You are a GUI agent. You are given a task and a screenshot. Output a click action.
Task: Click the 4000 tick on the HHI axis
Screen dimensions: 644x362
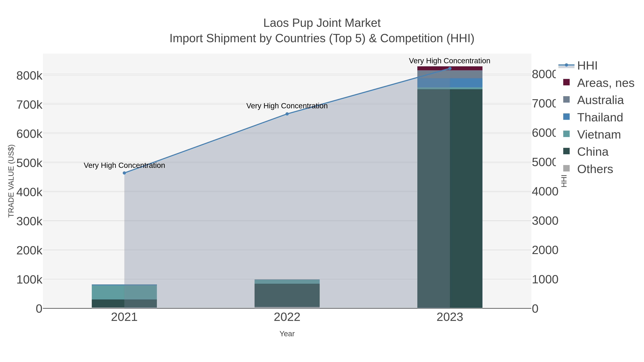(x=545, y=192)
